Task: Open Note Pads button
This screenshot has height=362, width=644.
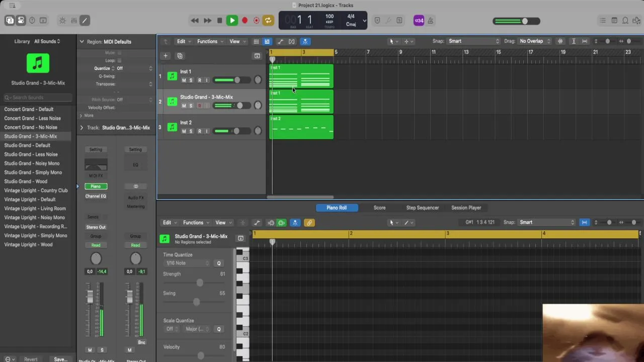Action: (614, 21)
